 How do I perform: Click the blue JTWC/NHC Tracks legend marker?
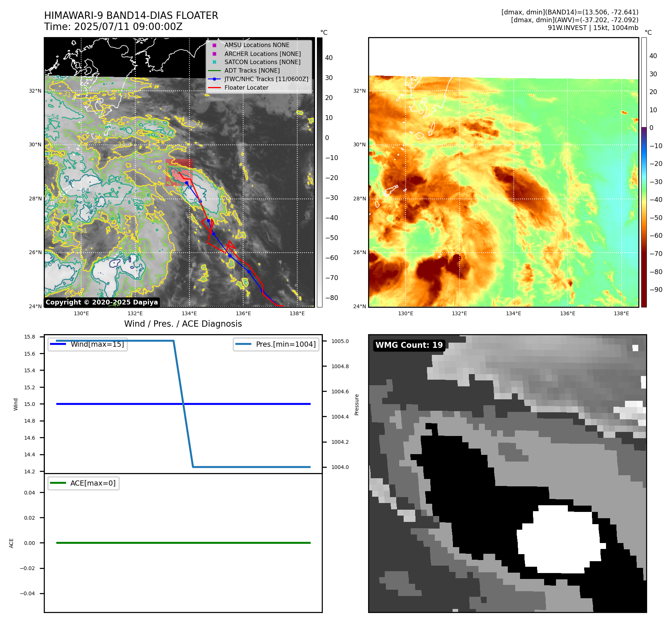[x=214, y=79]
